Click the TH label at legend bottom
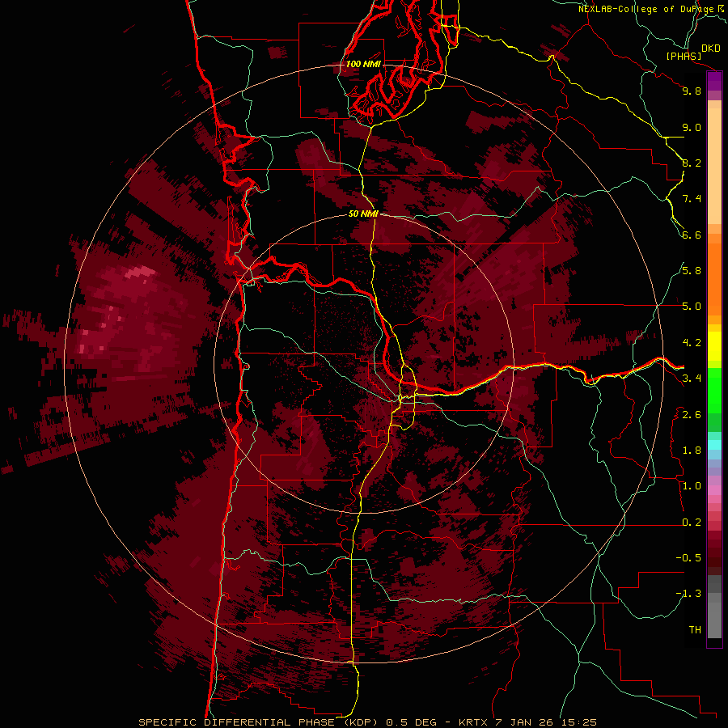Viewport: 728px width, 728px height. coord(695,630)
